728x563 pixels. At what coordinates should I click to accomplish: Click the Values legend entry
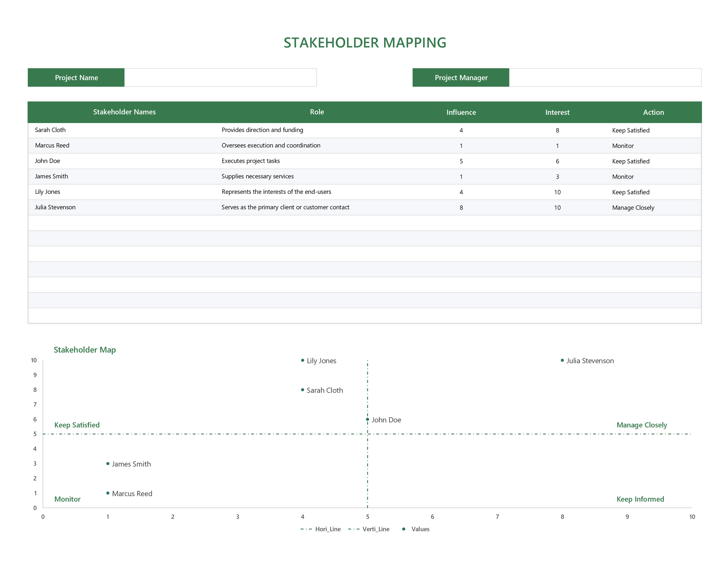416,529
